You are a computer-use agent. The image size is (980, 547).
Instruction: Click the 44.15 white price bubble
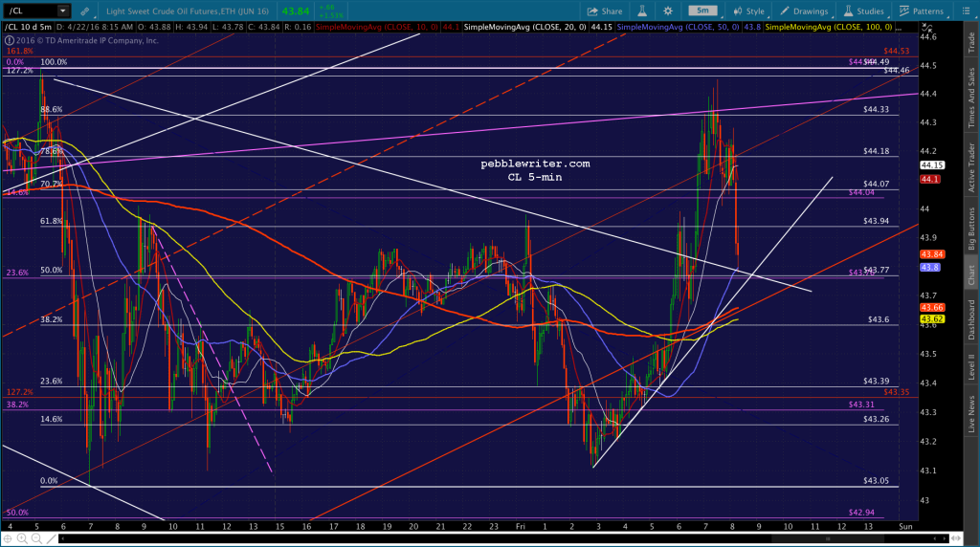pyautogui.click(x=932, y=165)
